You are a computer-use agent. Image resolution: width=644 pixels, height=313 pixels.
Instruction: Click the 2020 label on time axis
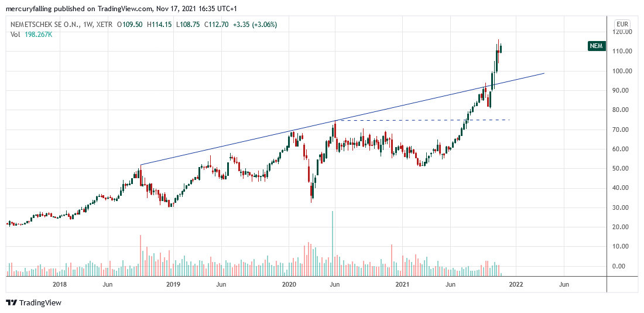[289, 285]
